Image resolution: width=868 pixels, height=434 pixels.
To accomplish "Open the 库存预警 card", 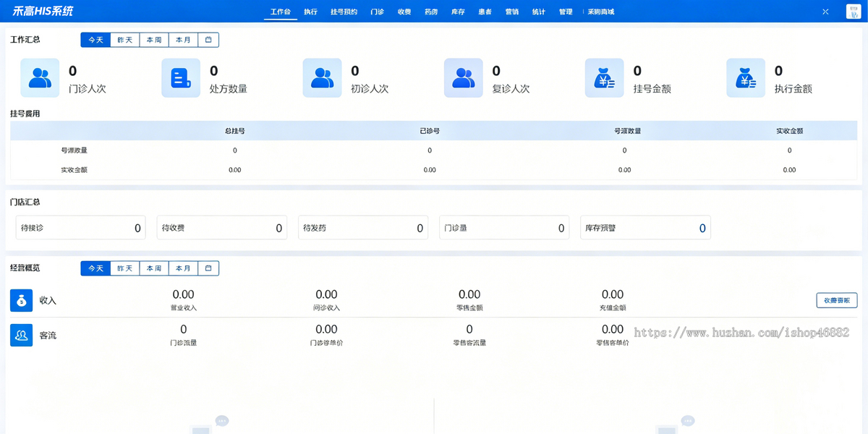I will tap(645, 228).
